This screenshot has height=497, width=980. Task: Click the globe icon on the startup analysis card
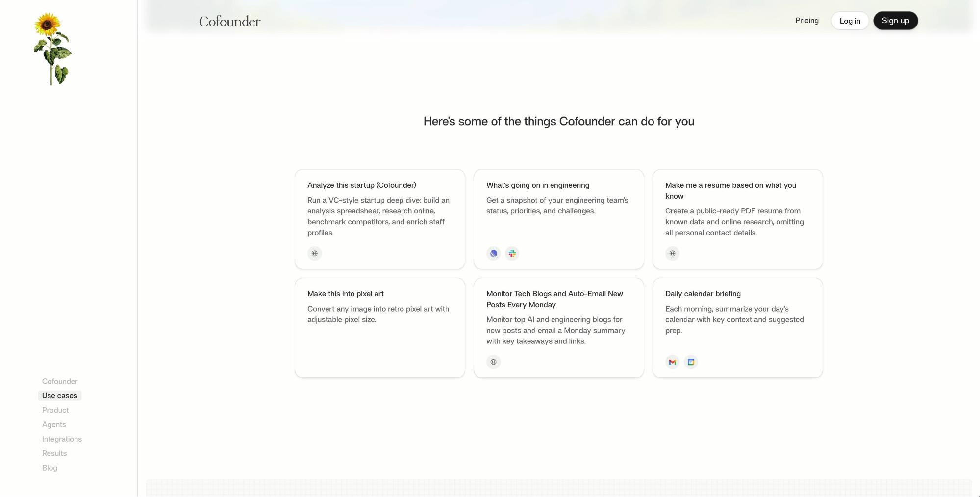(314, 253)
